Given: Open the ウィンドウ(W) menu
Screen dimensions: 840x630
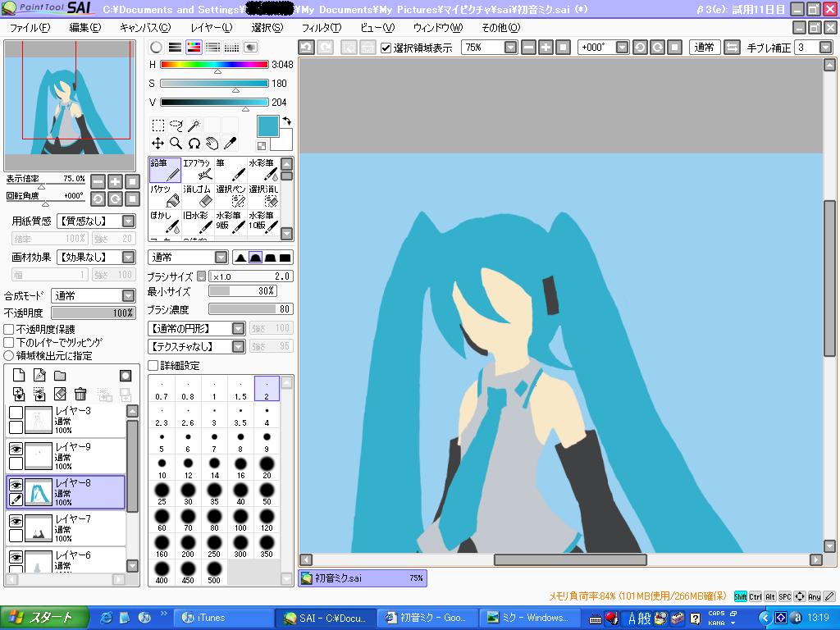Looking at the screenshot, I should [x=438, y=27].
